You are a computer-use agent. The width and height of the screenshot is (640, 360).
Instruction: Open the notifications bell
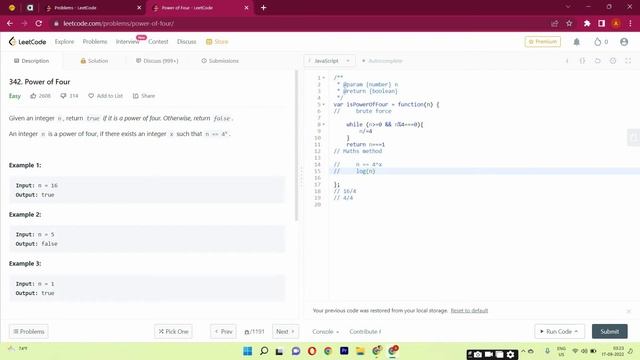tap(576, 42)
